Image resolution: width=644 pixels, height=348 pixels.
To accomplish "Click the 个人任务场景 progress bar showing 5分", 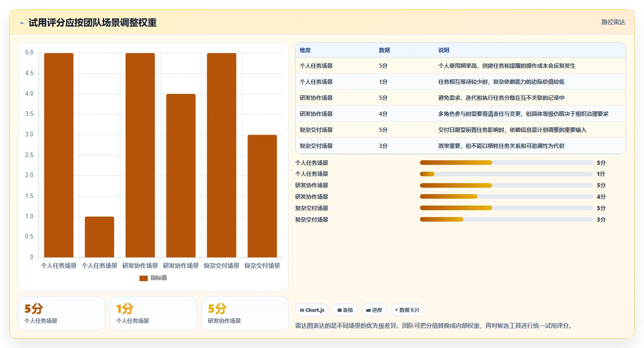I will click(x=506, y=163).
